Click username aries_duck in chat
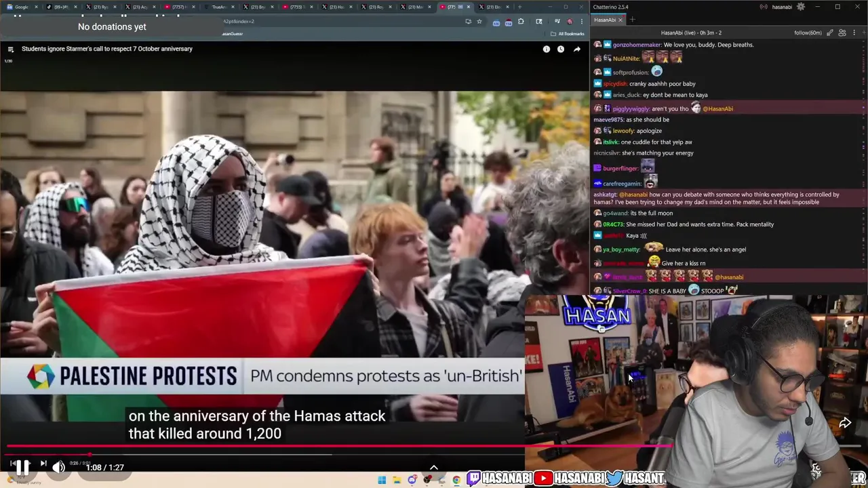 tap(626, 95)
